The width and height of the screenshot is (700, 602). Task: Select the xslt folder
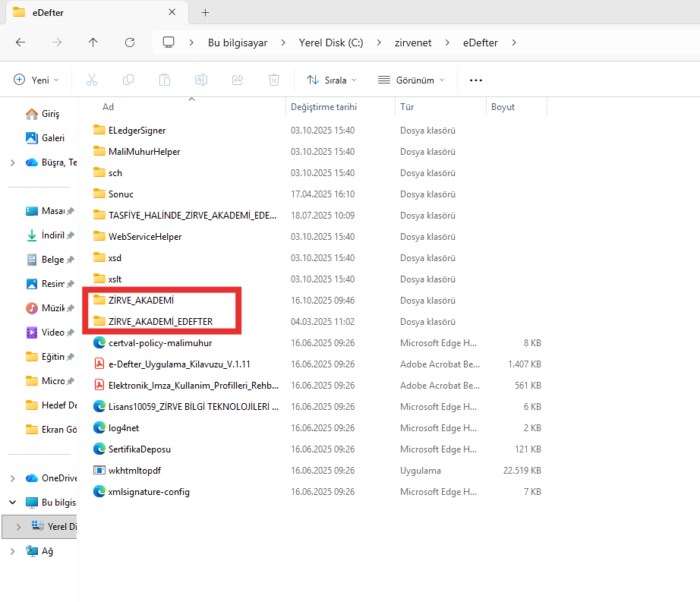107,279
